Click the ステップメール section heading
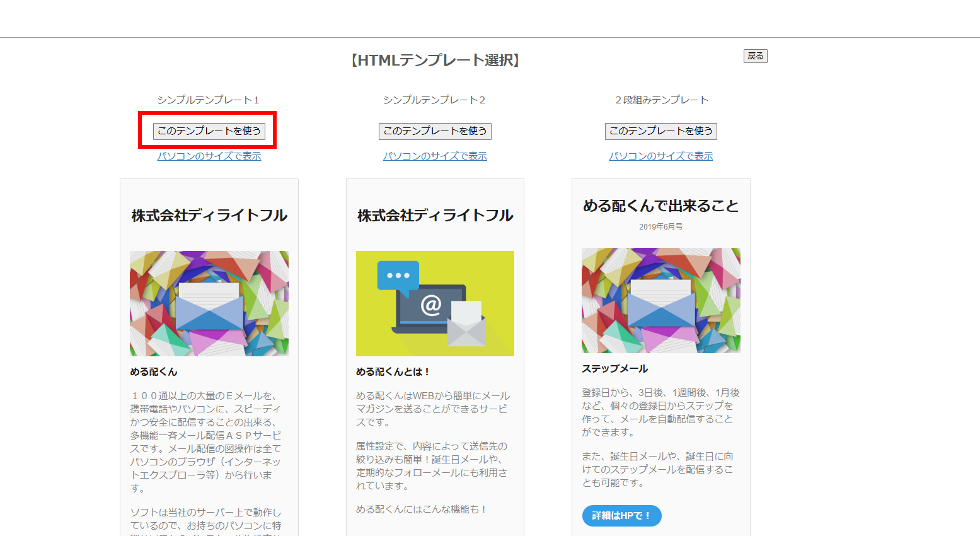Image resolution: width=980 pixels, height=536 pixels. [x=615, y=368]
